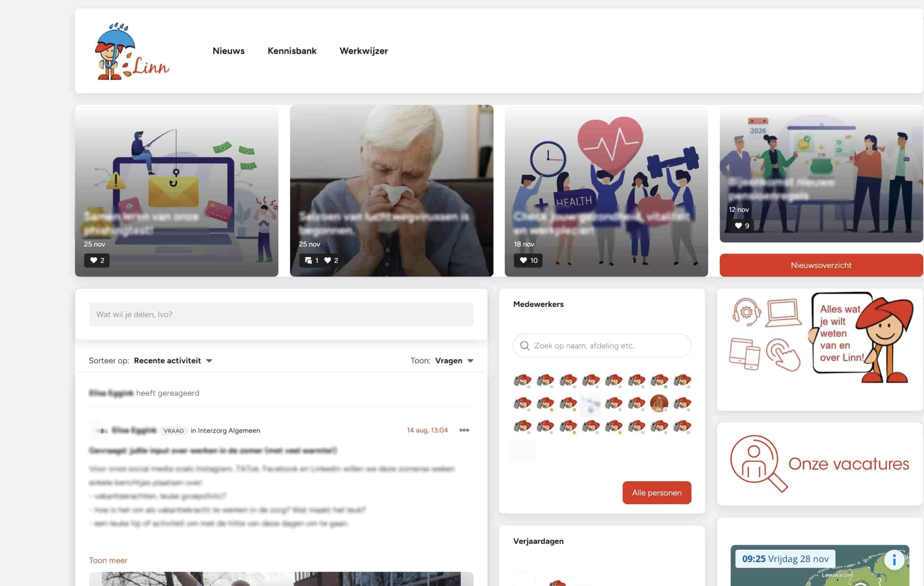Click the Nieuwsoverzicht button
Viewport: 924px width, 586px height.
821,265
